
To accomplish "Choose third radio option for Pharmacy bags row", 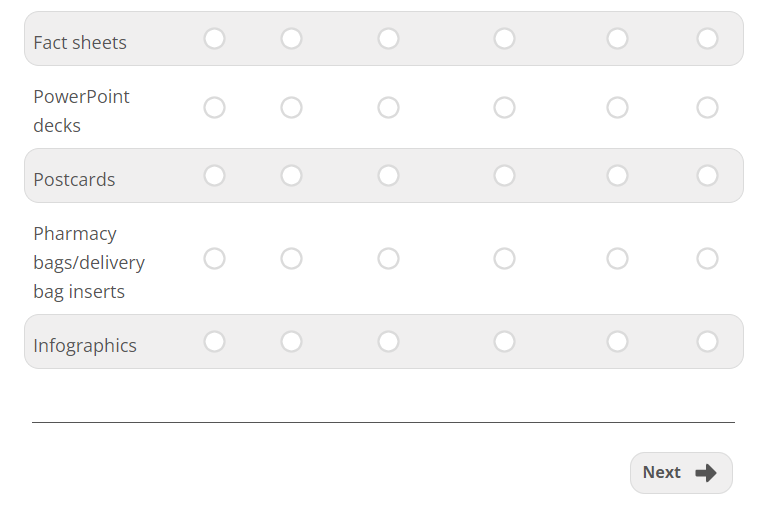I will pos(388,258).
